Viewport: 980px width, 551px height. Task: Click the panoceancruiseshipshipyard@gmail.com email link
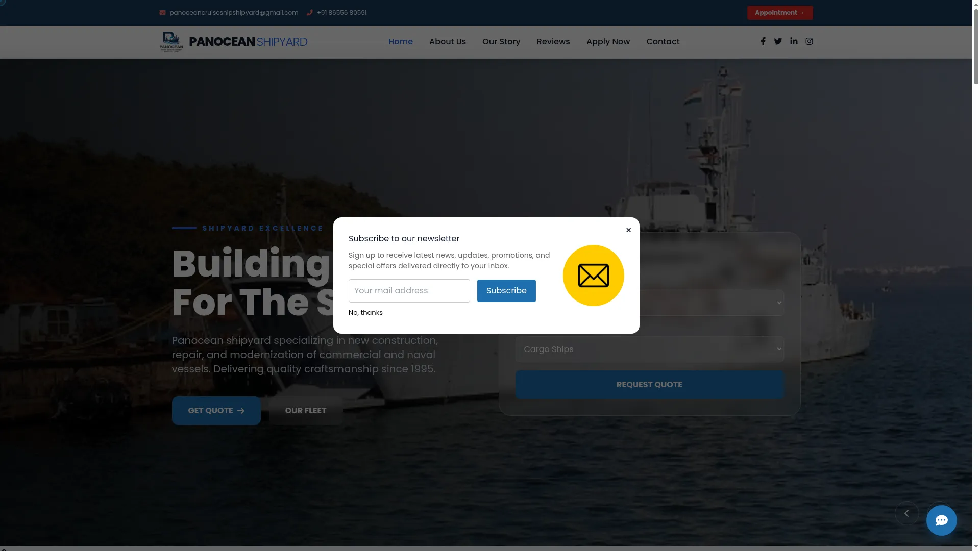point(233,13)
